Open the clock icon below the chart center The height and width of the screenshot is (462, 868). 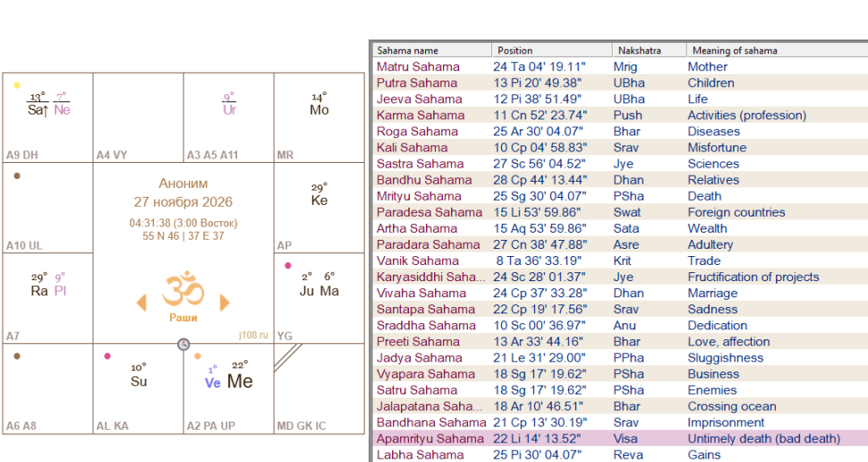coord(183,344)
